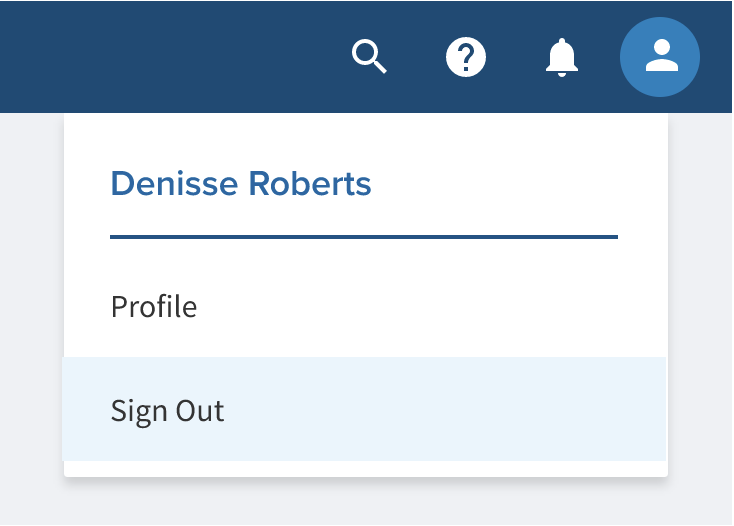Viewport: 734px width, 526px height.
Task: Launch the site search tool
Action: 369,57
